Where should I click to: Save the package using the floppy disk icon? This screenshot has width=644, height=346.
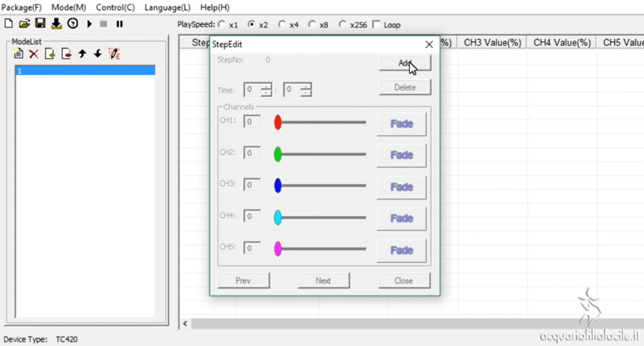tap(40, 24)
